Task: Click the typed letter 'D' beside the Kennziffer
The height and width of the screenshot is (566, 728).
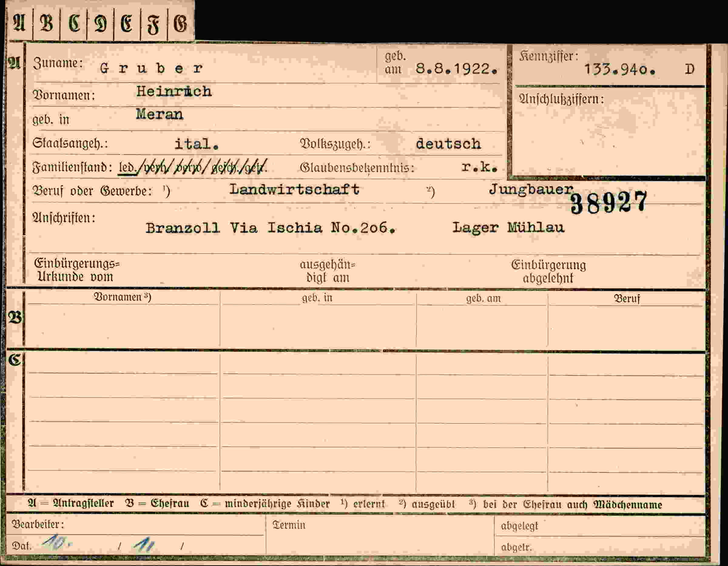Action: (x=690, y=69)
